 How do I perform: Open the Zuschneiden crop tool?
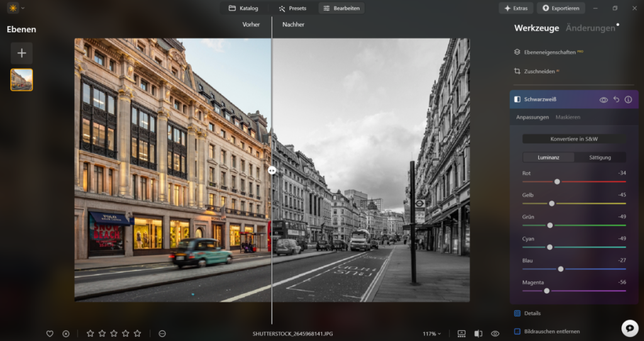pyautogui.click(x=536, y=71)
